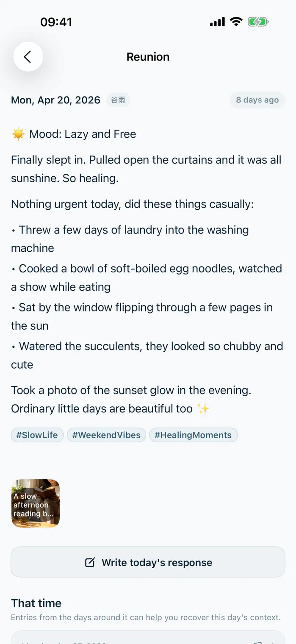Tap the Mon, Apr 20, 2026 date

coord(56,100)
